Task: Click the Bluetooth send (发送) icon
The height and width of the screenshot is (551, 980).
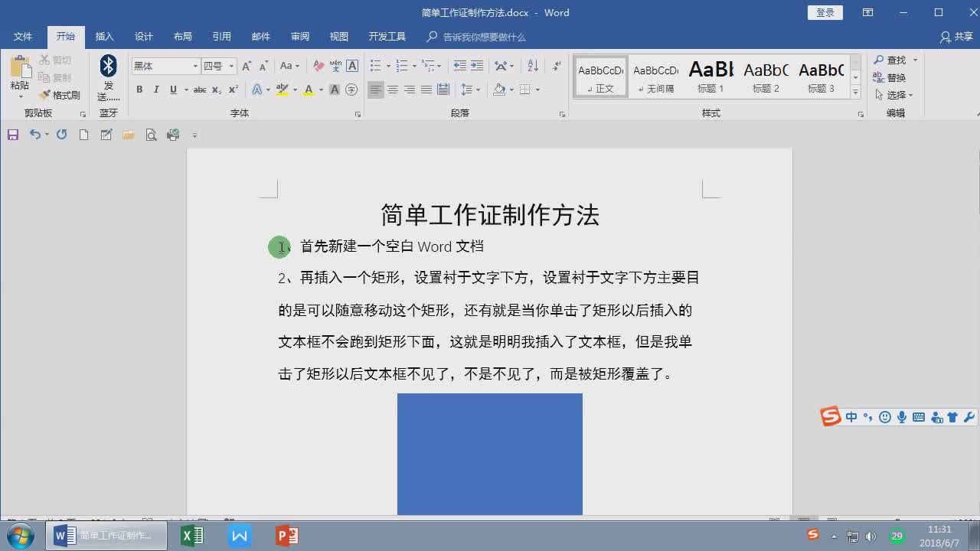Action: pyautogui.click(x=109, y=67)
